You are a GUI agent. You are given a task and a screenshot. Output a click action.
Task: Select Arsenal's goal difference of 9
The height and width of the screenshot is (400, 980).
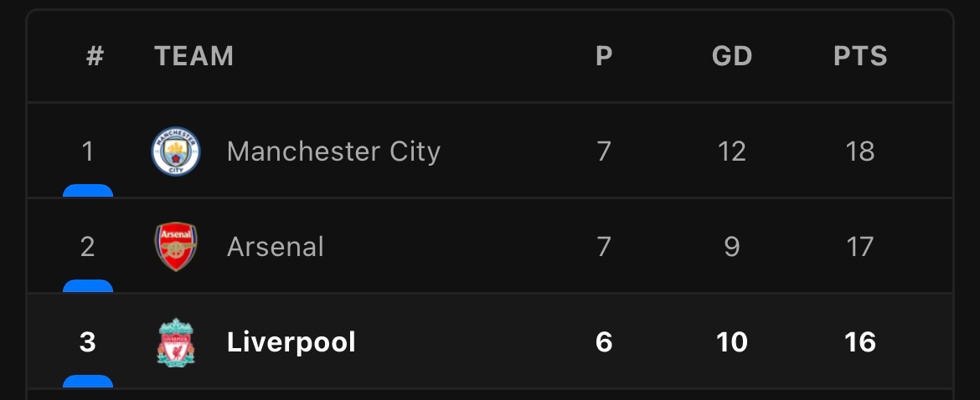tap(732, 247)
